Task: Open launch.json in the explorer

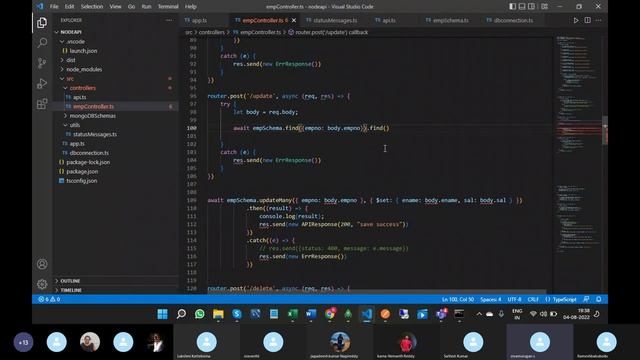Action: (x=83, y=51)
